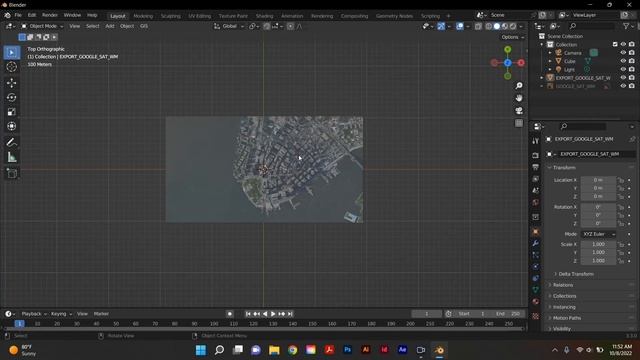
Task: Open the Output properties tab
Action: coord(536,167)
